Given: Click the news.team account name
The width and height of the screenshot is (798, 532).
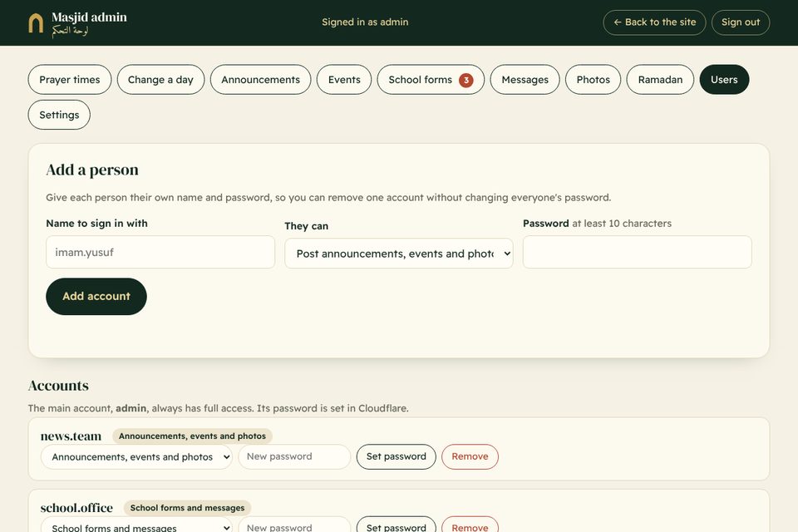Looking at the screenshot, I should [71, 436].
